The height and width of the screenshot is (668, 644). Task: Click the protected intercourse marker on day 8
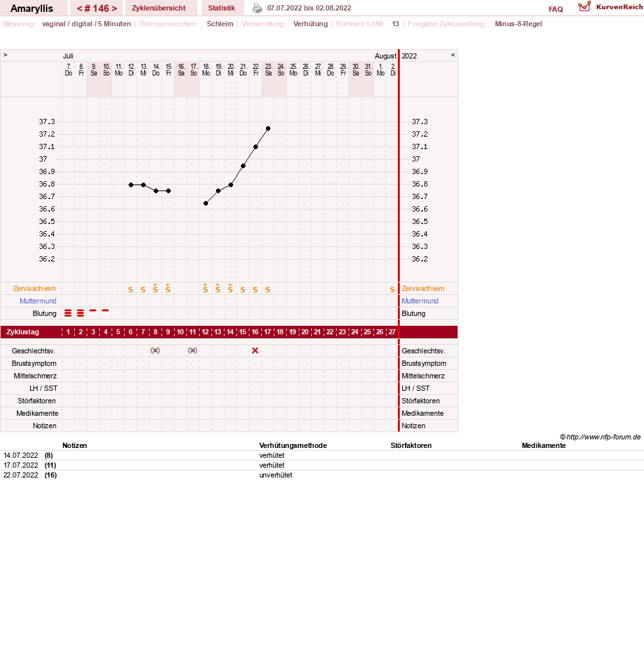(156, 351)
